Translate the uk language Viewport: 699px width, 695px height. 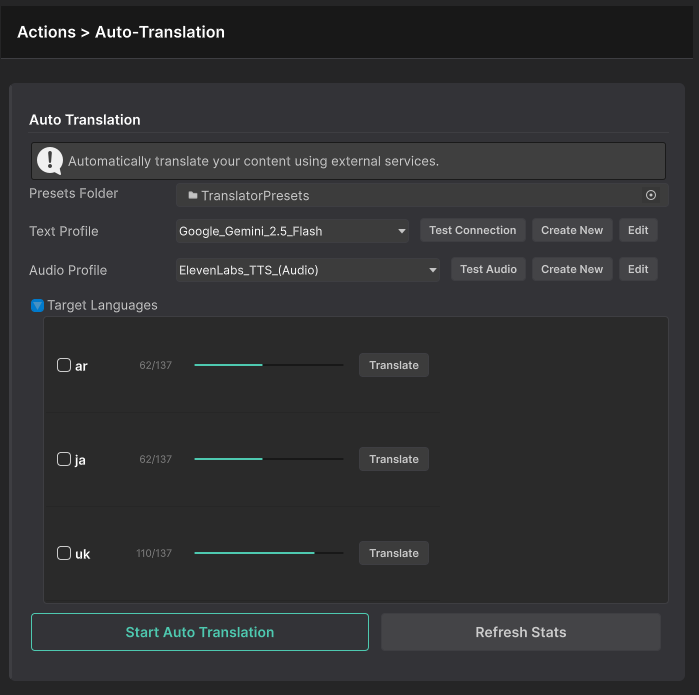(394, 553)
